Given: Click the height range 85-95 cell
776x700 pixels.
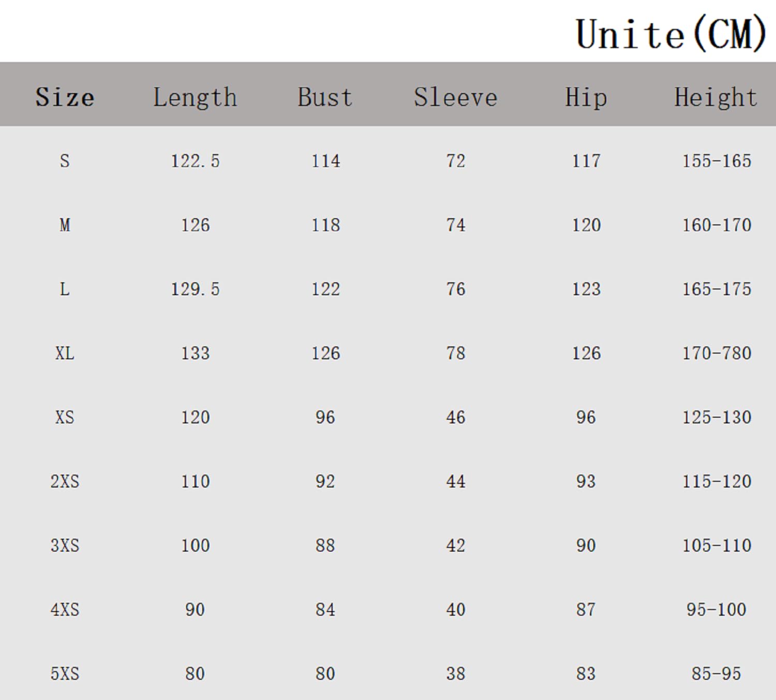Looking at the screenshot, I should 717,674.
